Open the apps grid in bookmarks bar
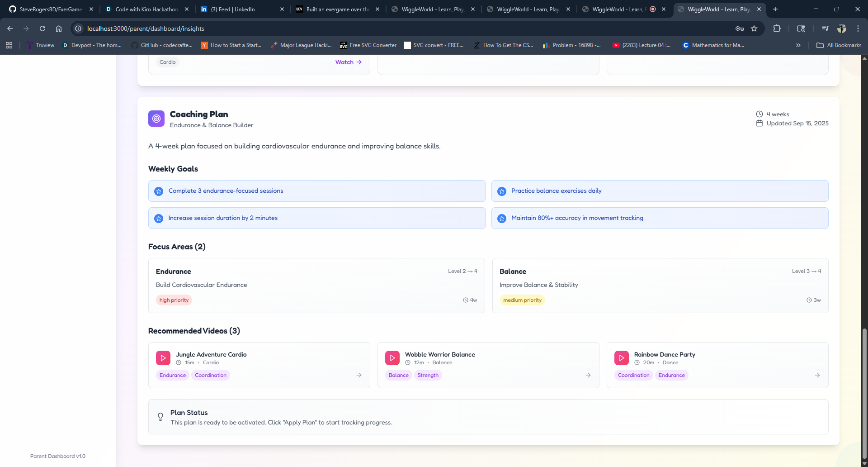This screenshot has height=467, width=868. point(9,45)
